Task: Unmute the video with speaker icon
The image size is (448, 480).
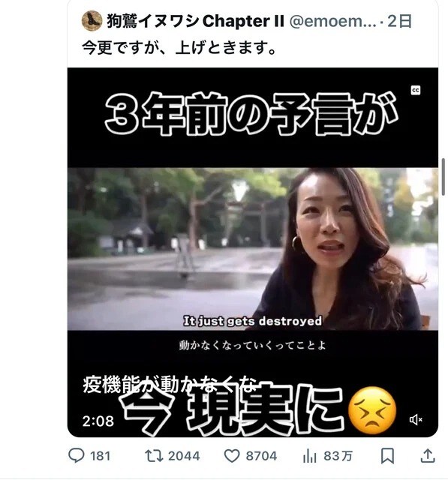Action: coord(416,420)
